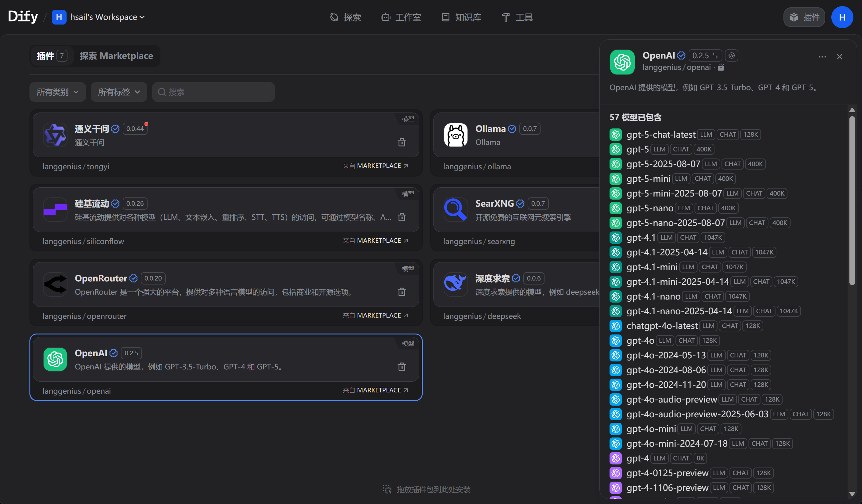The width and height of the screenshot is (862, 504).
Task: Delete the 通义千问 plugin
Action: (402, 142)
